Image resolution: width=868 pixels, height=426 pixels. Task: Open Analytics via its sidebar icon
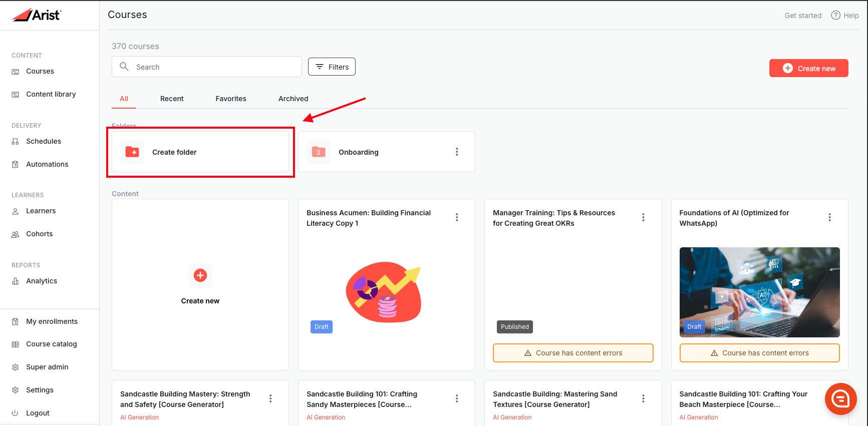(x=16, y=281)
